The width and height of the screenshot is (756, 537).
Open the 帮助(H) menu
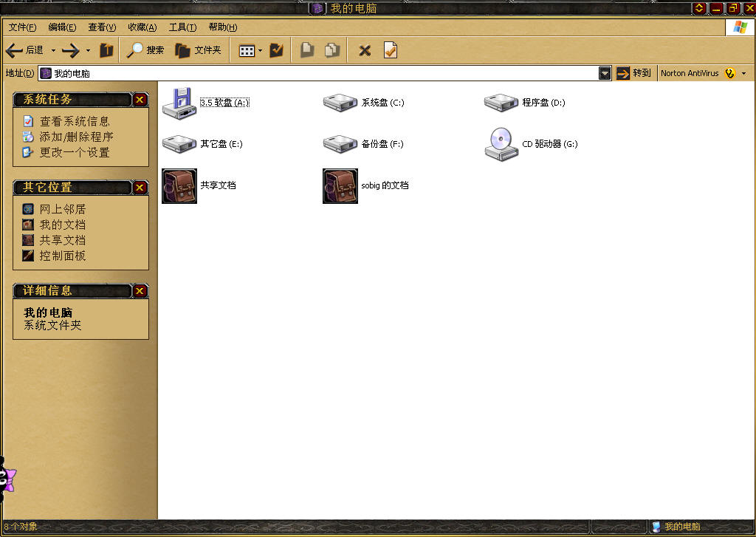[x=223, y=27]
